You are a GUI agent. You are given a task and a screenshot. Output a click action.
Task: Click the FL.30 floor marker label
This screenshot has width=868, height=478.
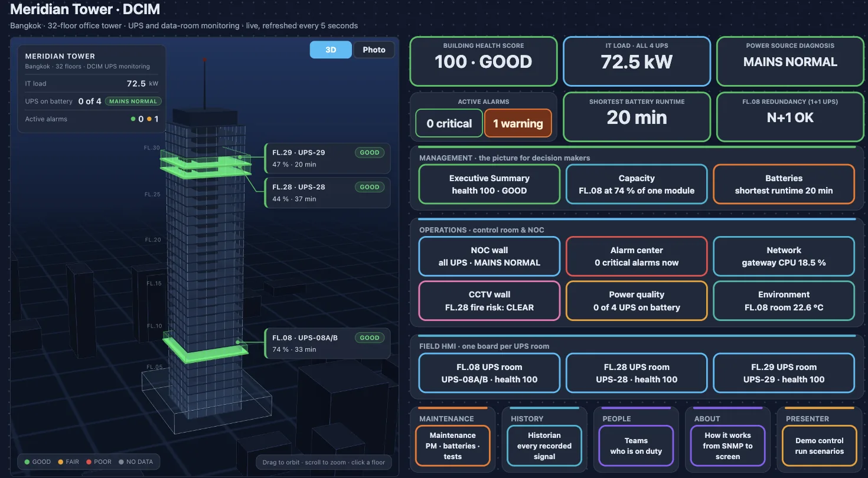(152, 148)
